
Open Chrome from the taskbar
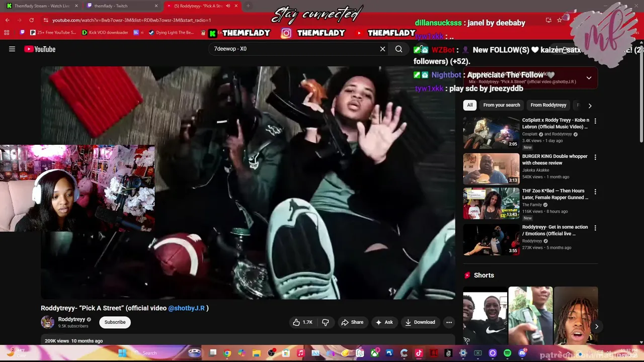[227, 353]
